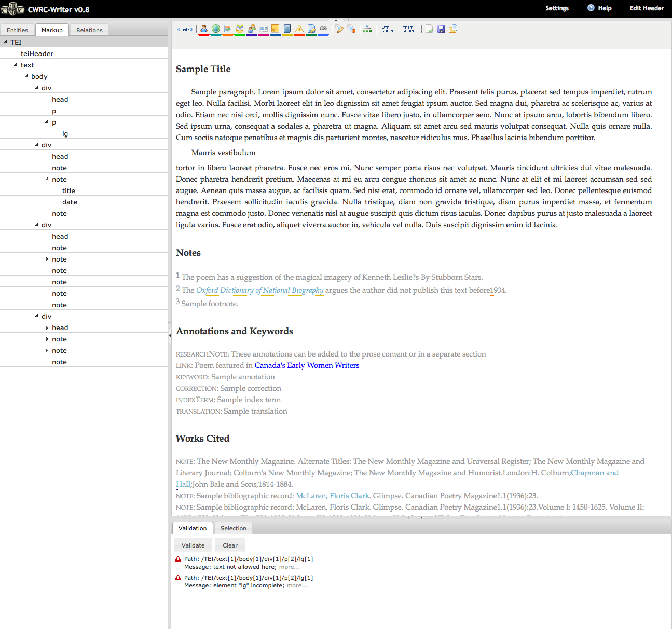This screenshot has height=629, width=672.
Task: Tag an Event with the cake icon
Action: click(x=240, y=29)
